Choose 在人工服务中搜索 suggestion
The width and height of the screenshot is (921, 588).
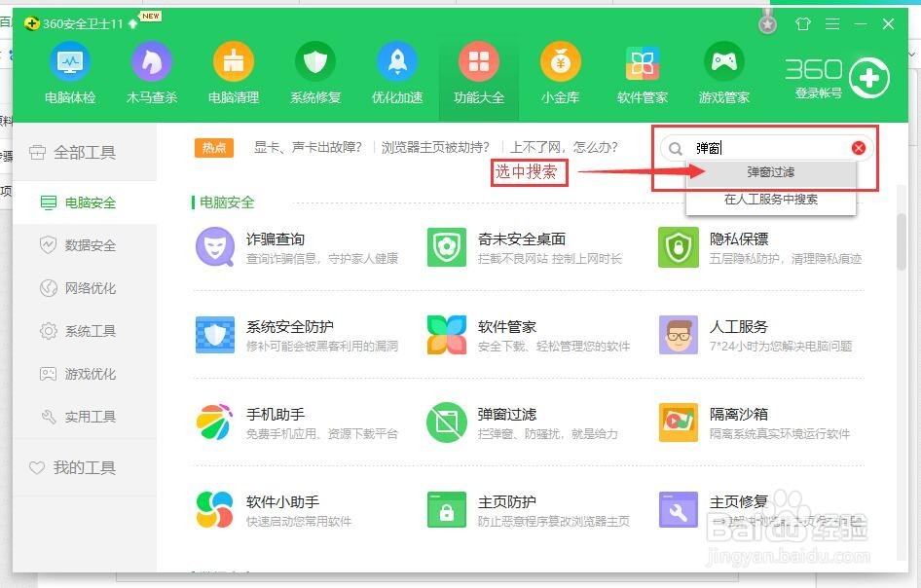click(x=771, y=200)
